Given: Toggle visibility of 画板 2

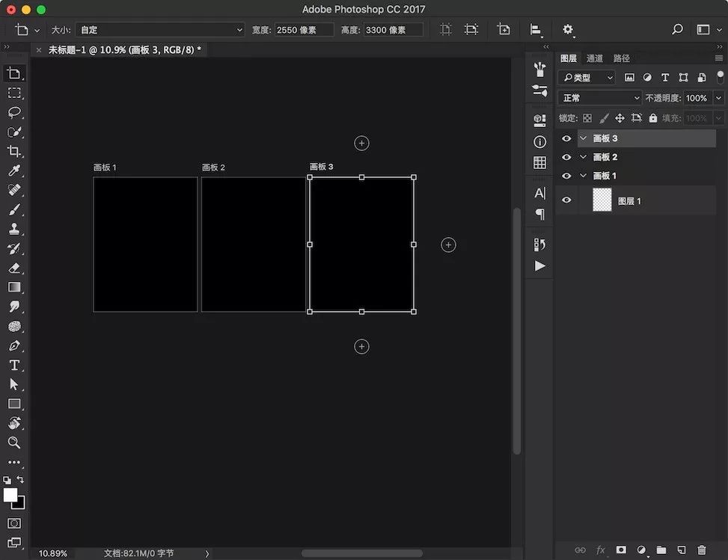Looking at the screenshot, I should tap(566, 157).
